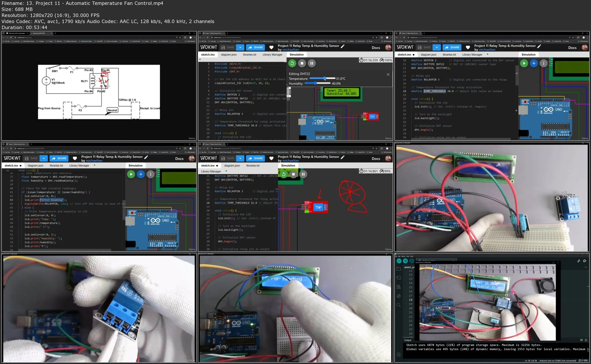Click WOKWI logo in Editing DHT22 frame
The height and width of the screenshot is (364, 591).
[x=208, y=47]
